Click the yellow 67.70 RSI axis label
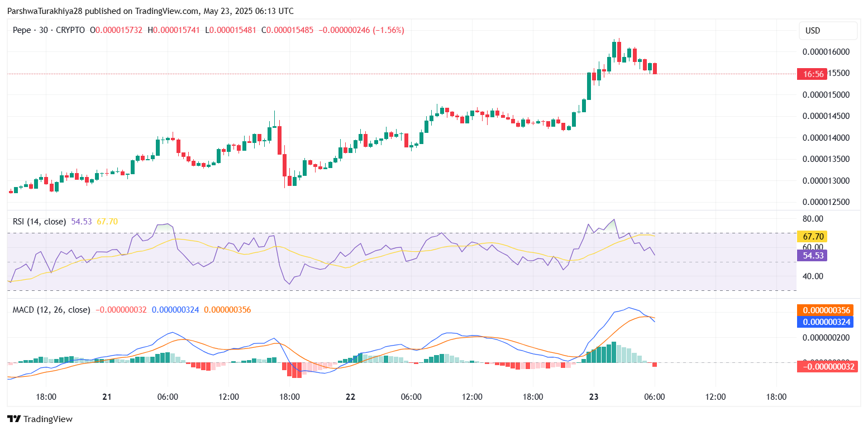 (812, 236)
